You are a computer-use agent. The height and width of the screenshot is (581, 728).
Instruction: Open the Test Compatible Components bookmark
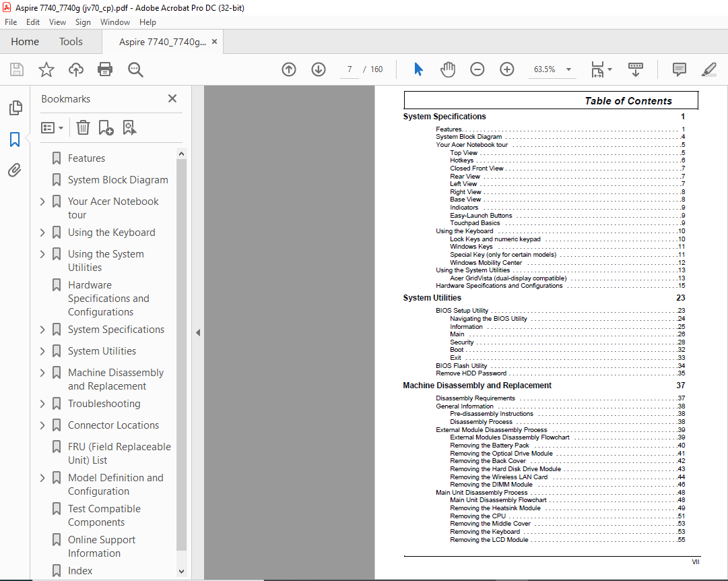pos(104,516)
